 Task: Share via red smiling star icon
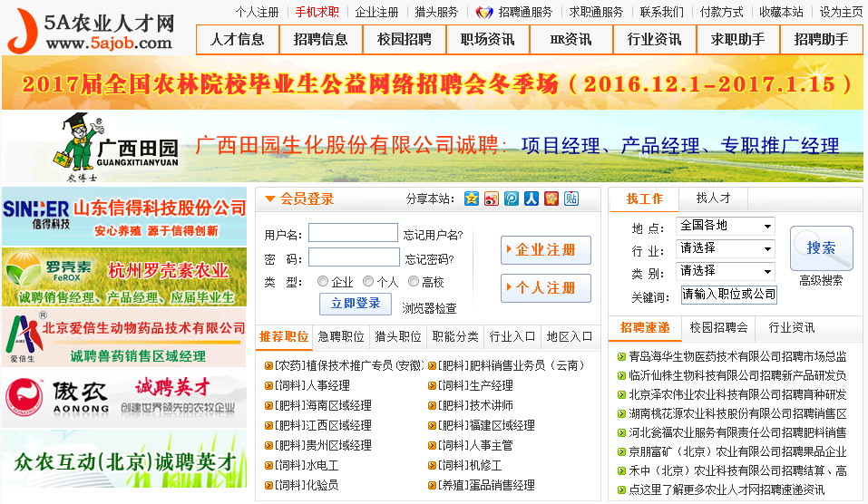click(x=551, y=199)
